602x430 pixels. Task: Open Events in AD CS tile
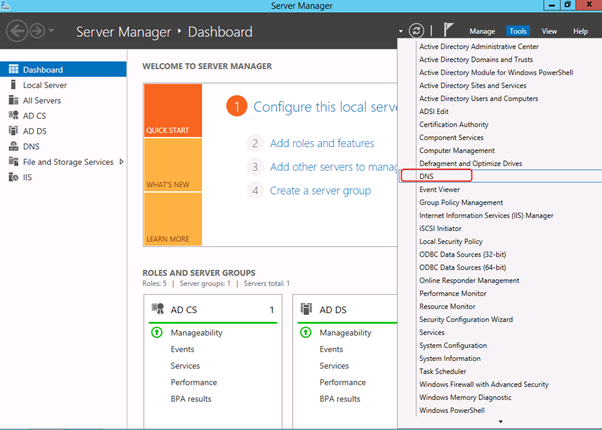coord(182,349)
